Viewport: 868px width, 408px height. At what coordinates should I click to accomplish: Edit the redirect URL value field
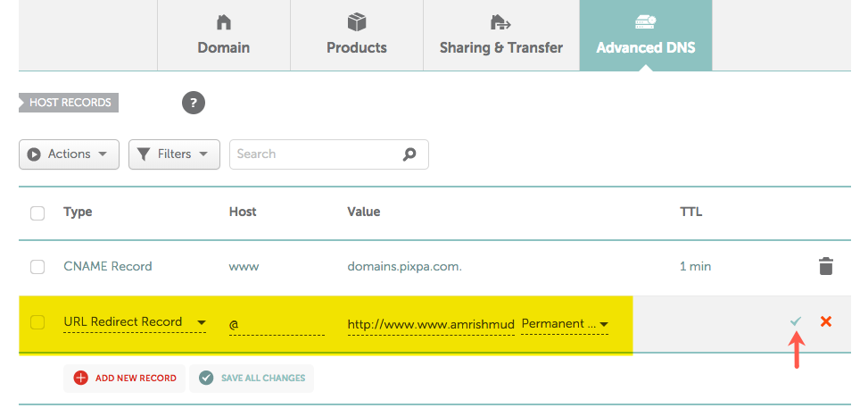point(431,324)
